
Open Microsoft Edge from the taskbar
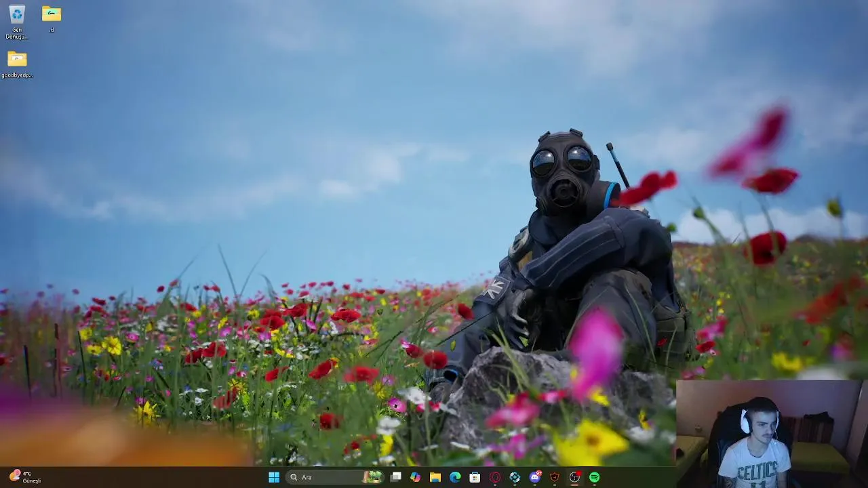pos(455,477)
